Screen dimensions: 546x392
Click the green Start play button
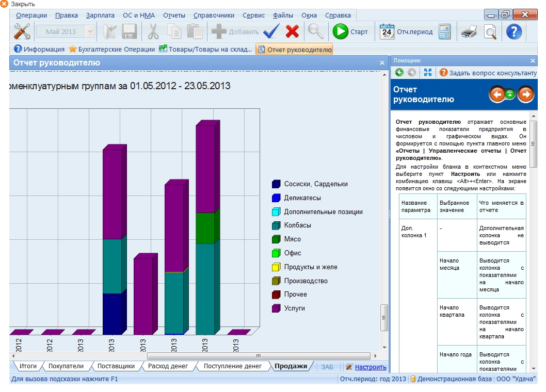(341, 32)
